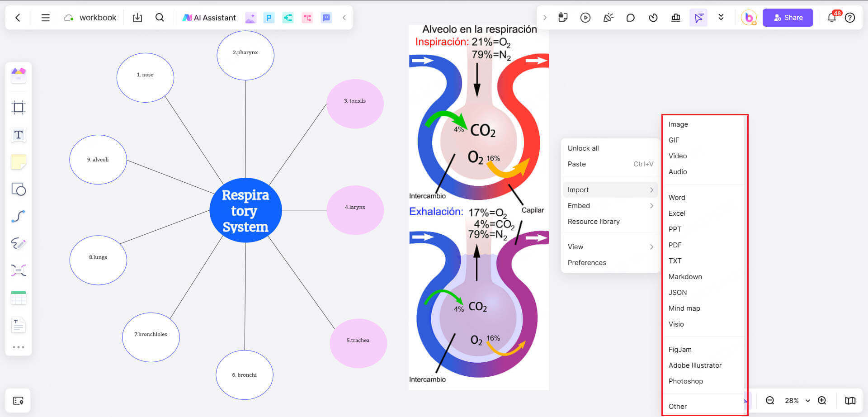This screenshot has width=868, height=417.
Task: Open the timer tool in top bar
Action: click(653, 18)
